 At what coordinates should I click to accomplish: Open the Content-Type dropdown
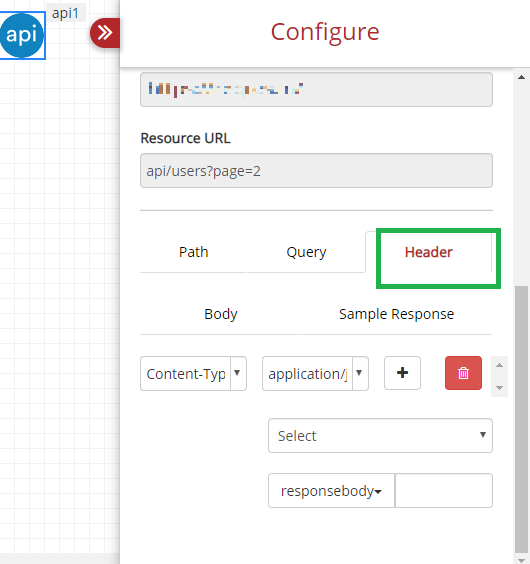pyautogui.click(x=193, y=374)
